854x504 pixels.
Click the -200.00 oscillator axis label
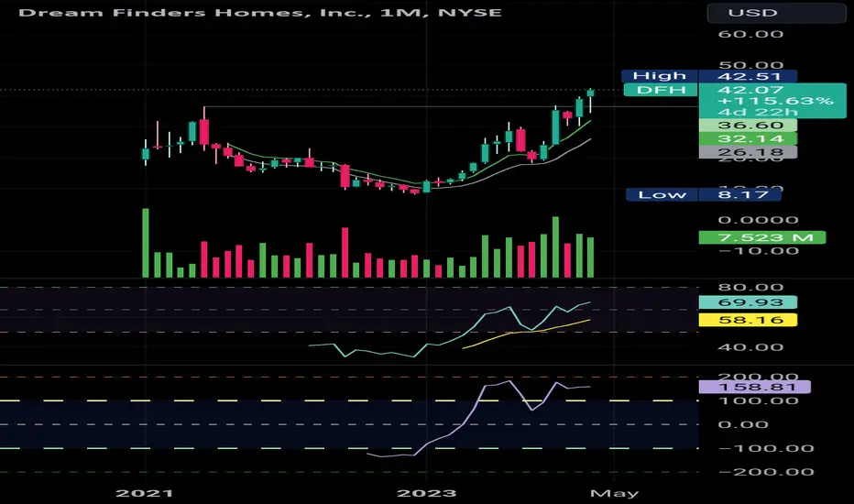pyautogui.click(x=766, y=472)
